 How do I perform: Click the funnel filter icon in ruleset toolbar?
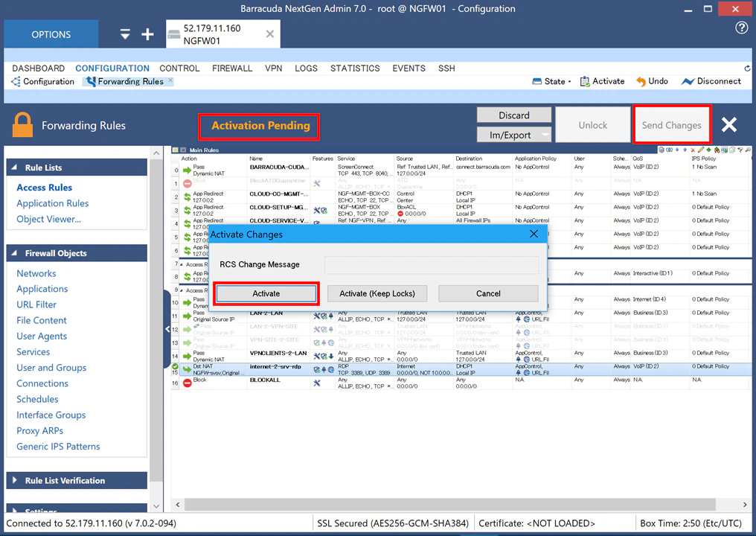coord(740,150)
